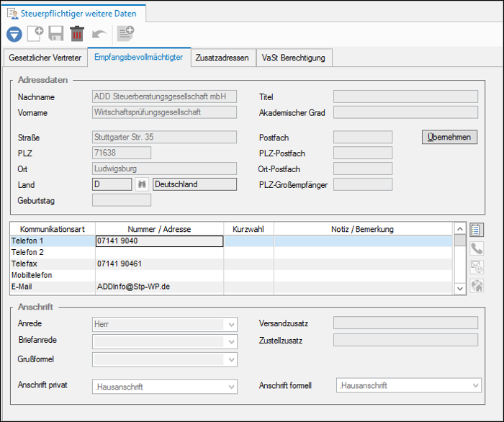Search country with the binoculars icon
This screenshot has width=504, height=422.
[x=142, y=184]
